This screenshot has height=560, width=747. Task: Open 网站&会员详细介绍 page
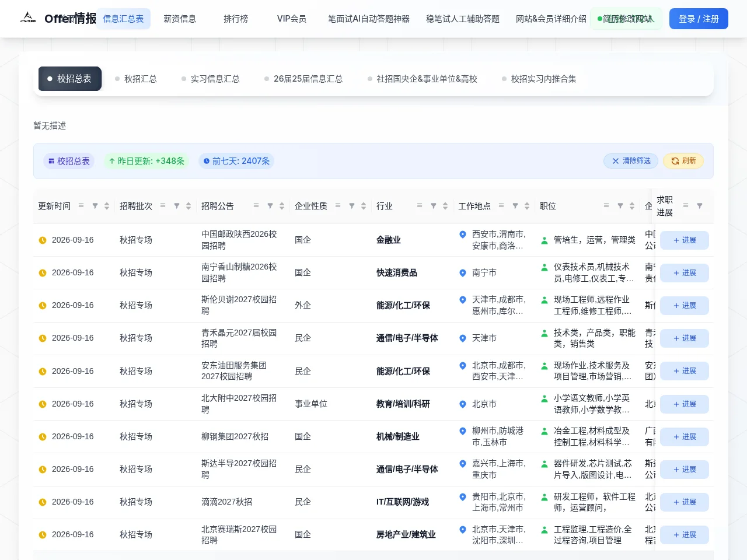tap(551, 19)
